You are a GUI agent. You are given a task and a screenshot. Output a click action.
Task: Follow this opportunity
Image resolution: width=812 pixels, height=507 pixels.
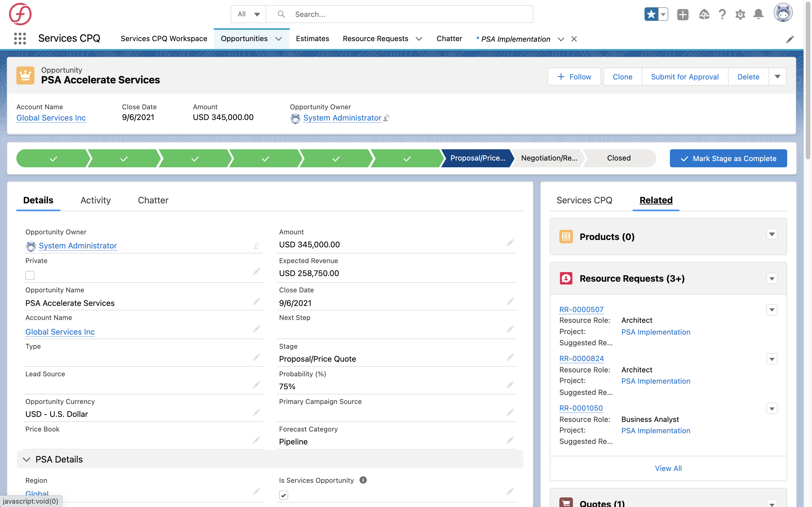pos(574,76)
